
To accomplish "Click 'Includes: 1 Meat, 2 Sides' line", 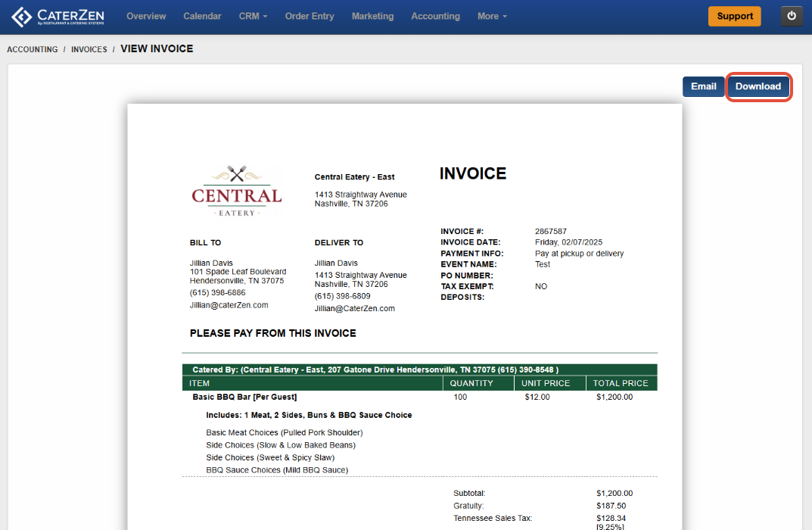I will click(x=309, y=415).
